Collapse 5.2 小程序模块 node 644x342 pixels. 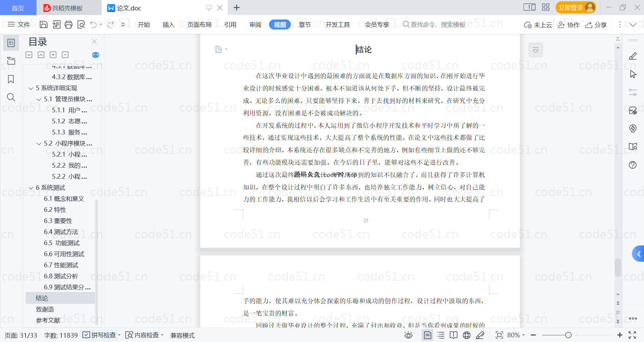click(x=39, y=144)
